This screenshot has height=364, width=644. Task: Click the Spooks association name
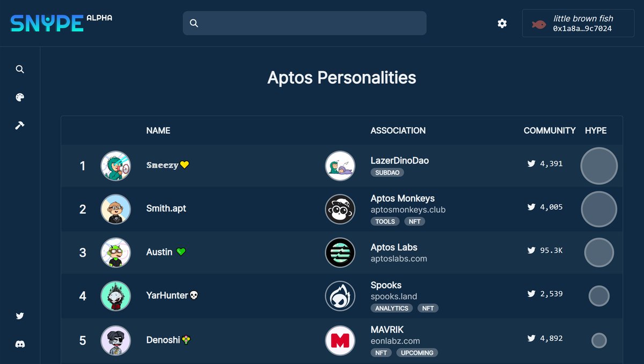pos(386,285)
